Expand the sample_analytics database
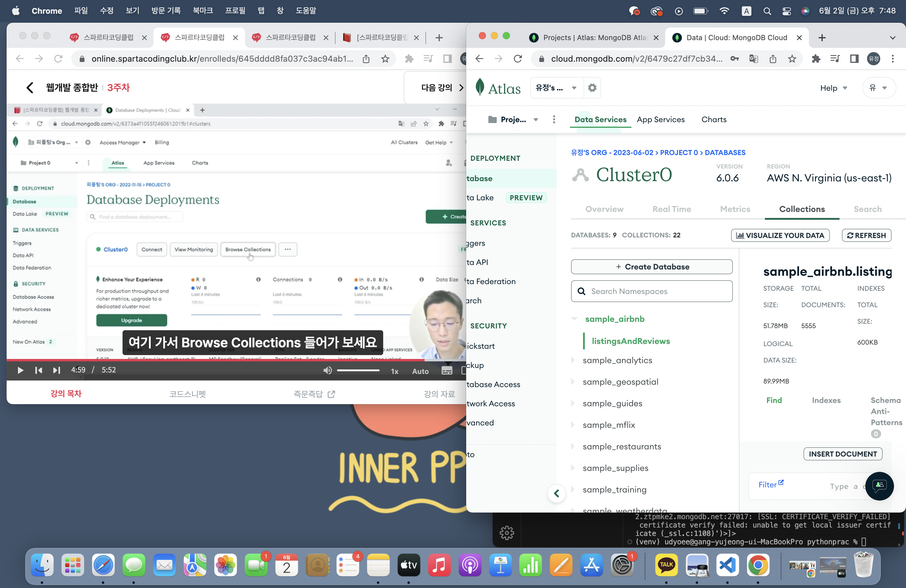The height and width of the screenshot is (588, 906). coord(573,360)
